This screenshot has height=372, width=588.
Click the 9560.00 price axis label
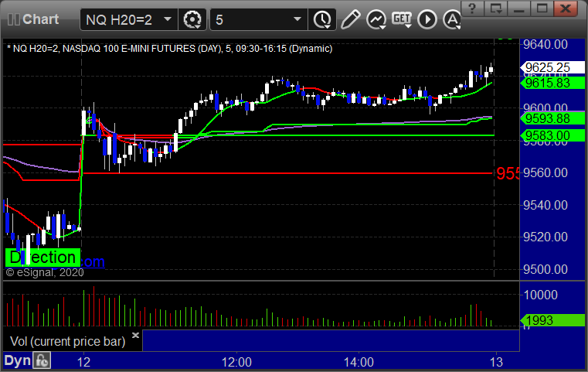click(546, 172)
